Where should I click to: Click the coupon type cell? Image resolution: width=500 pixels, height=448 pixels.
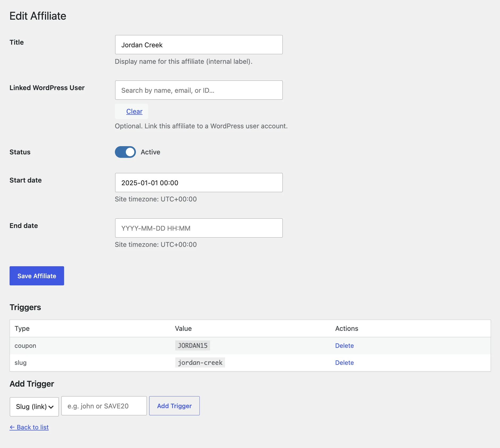point(25,346)
